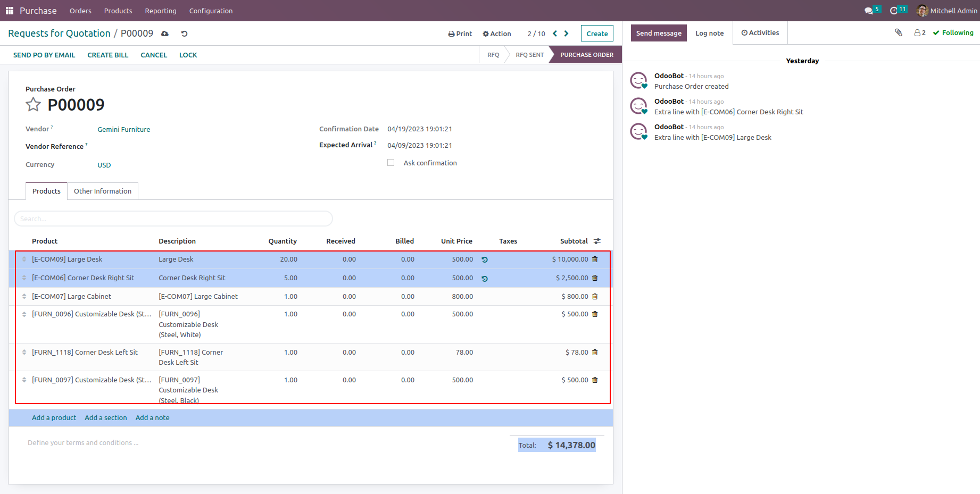Toggle the Following subscription status
The width and height of the screenshot is (980, 494).
(953, 33)
